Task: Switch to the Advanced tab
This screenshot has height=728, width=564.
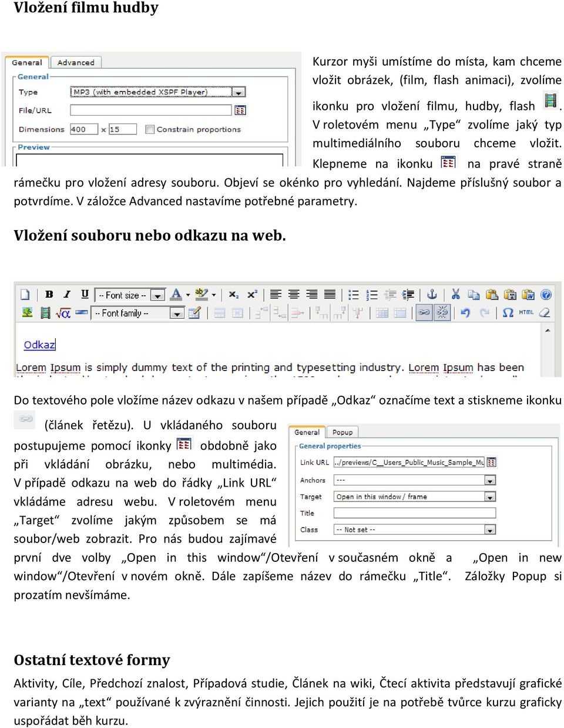Action: click(76, 62)
